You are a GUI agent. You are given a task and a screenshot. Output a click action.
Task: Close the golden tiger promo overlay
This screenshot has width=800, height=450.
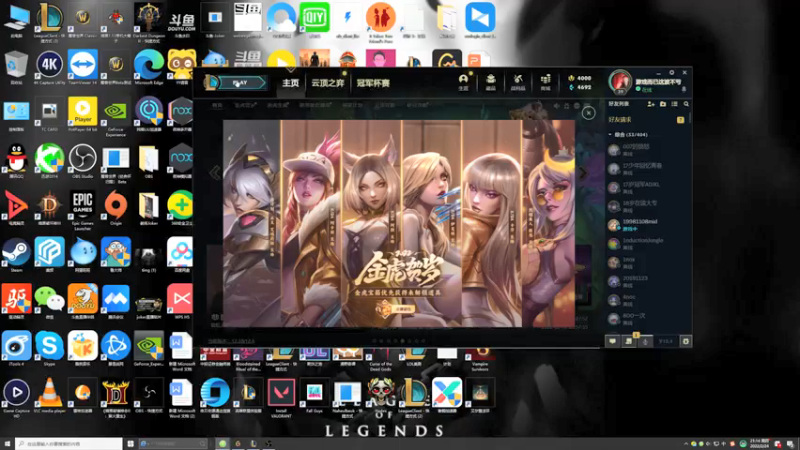pos(588,113)
